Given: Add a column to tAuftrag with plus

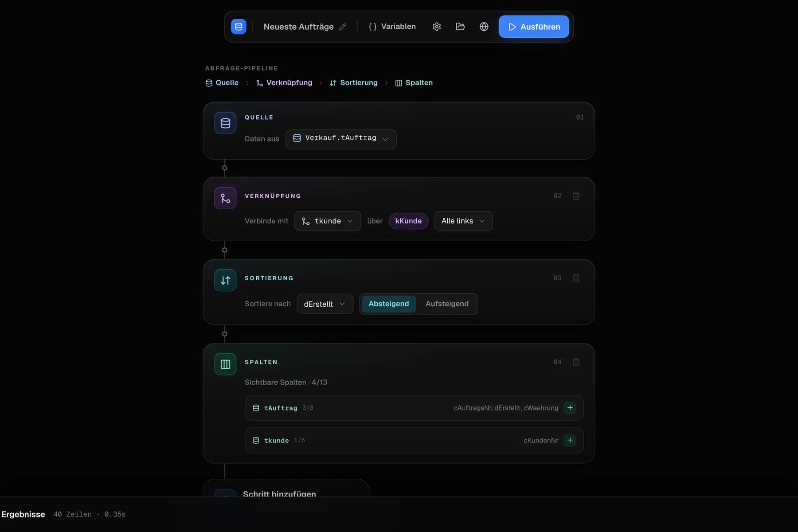Looking at the screenshot, I should coord(570,408).
